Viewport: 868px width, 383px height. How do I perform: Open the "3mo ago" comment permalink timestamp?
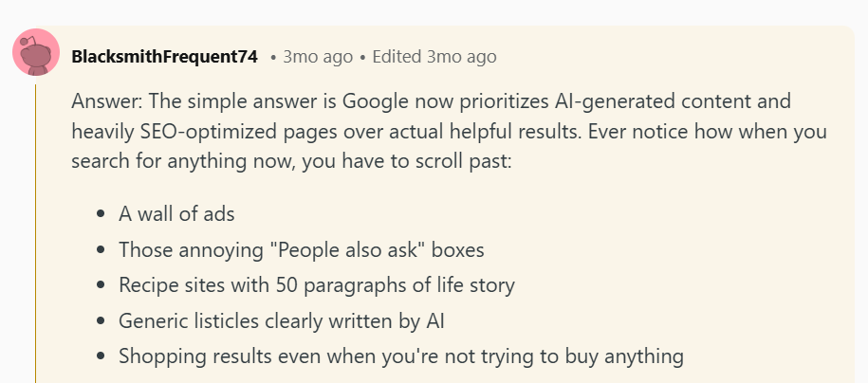(318, 57)
